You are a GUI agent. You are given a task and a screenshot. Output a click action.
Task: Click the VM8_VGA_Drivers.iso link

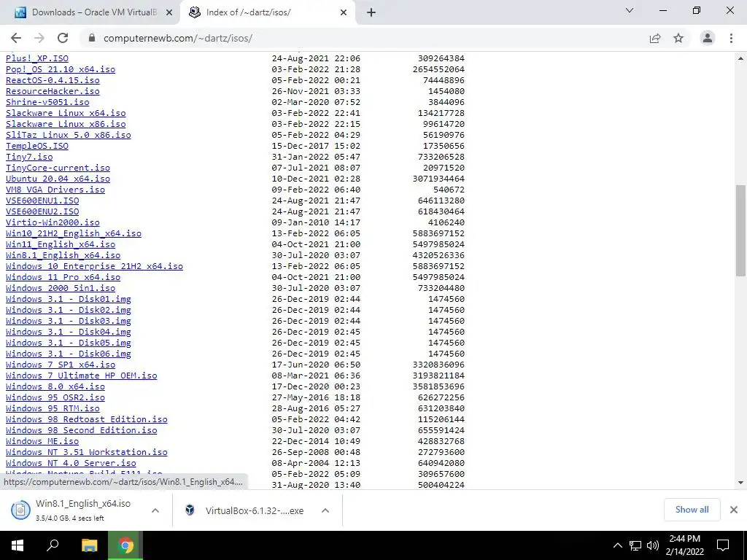(55, 190)
